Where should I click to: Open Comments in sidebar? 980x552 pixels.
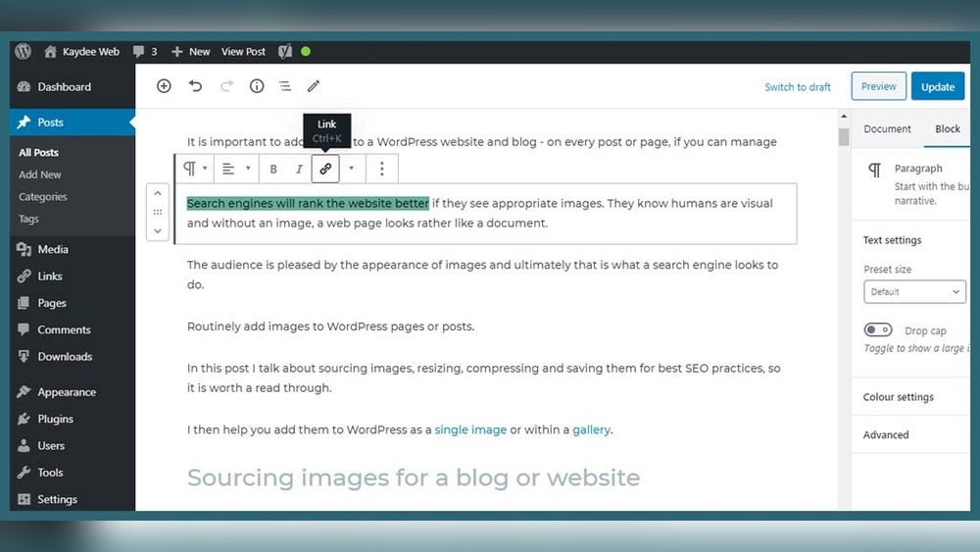click(72, 329)
